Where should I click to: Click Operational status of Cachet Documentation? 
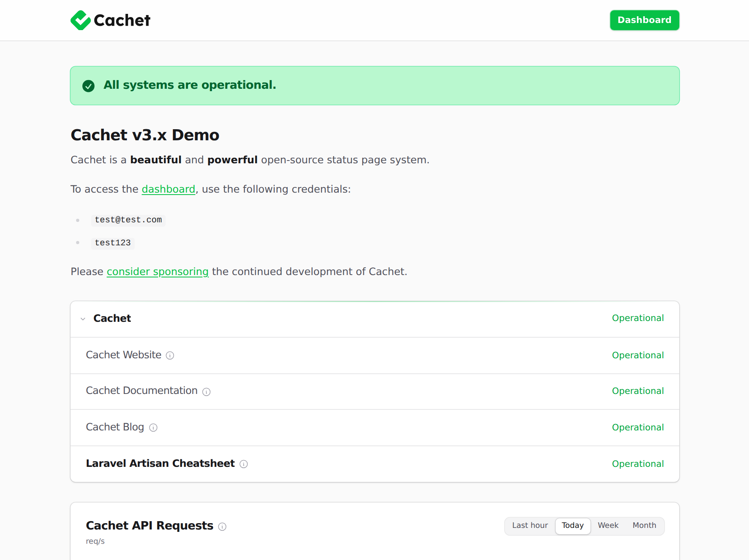click(x=638, y=391)
